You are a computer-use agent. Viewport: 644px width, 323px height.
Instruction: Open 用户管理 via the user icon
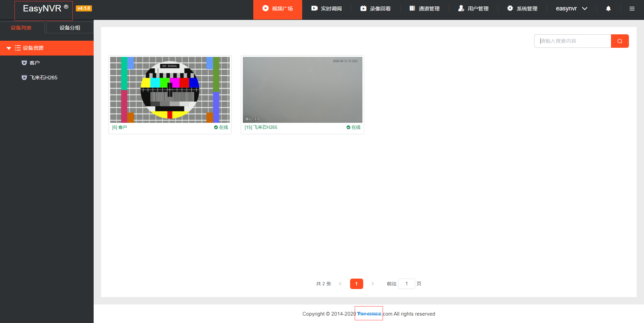pos(461,8)
